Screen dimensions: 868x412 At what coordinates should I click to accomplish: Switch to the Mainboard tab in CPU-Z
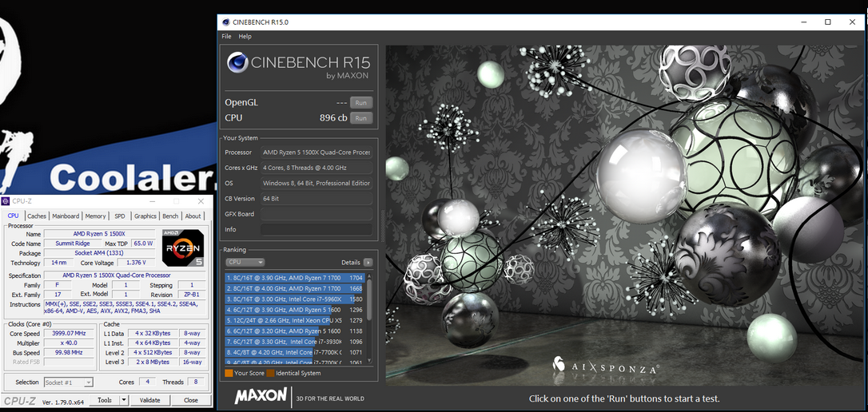pyautogui.click(x=66, y=216)
